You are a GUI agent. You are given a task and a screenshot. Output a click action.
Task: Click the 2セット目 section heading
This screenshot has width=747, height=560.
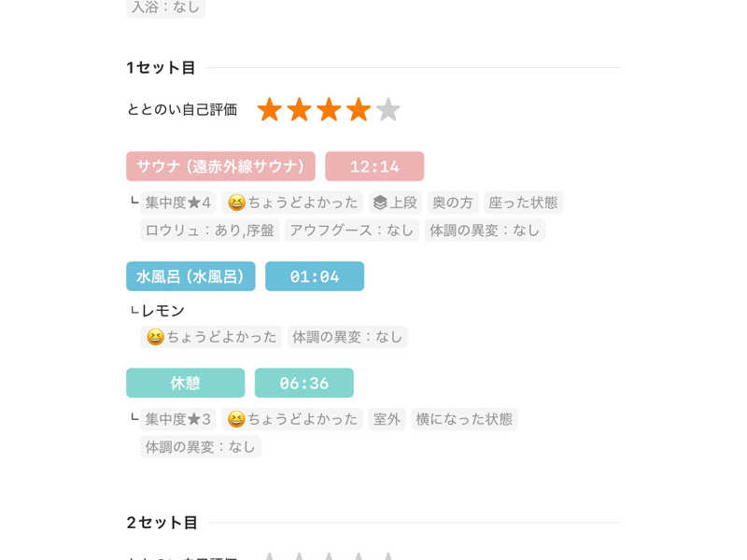162,523
